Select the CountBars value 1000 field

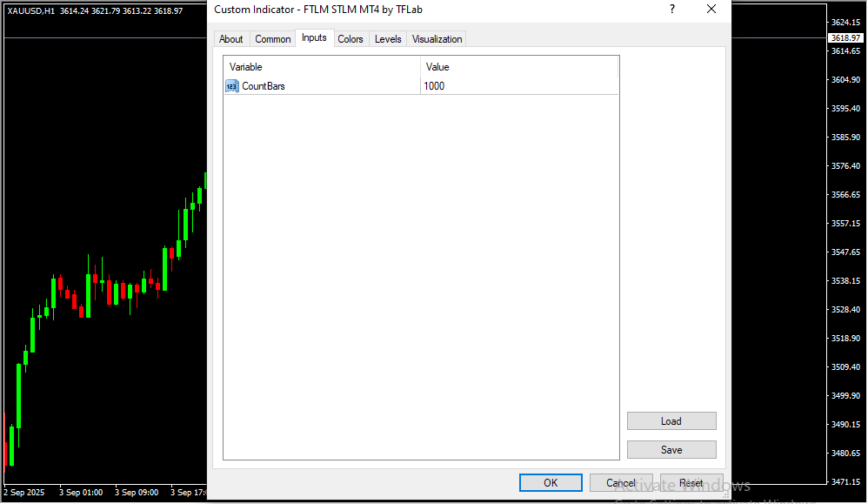[x=519, y=86]
